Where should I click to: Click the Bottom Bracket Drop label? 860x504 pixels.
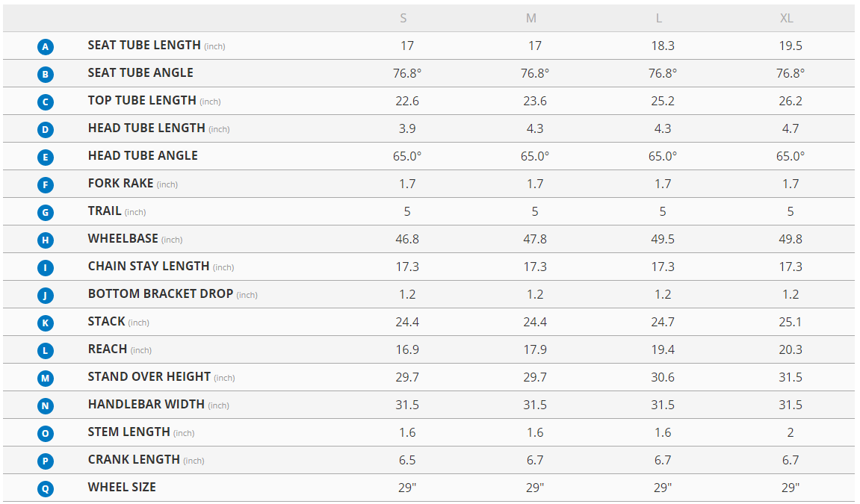point(161,293)
